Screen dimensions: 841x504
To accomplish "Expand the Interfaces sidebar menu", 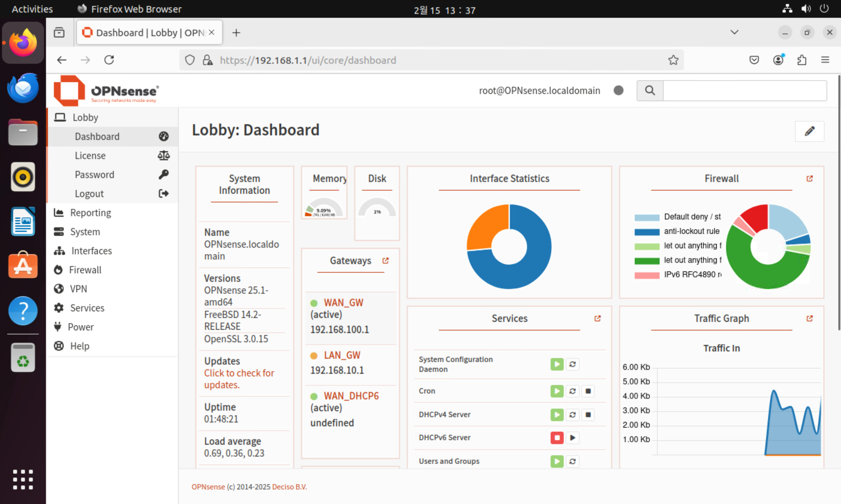I will click(x=91, y=250).
